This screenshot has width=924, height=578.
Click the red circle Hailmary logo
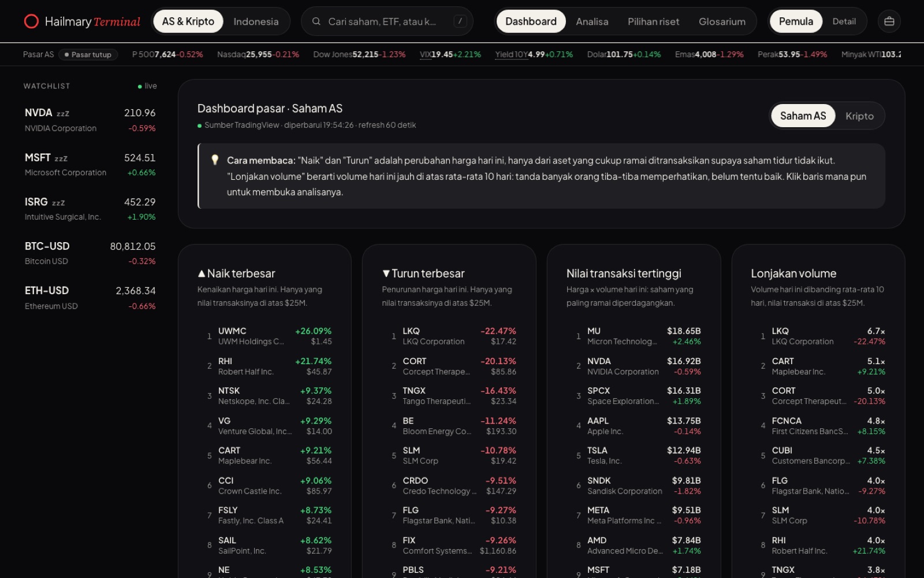coord(31,21)
